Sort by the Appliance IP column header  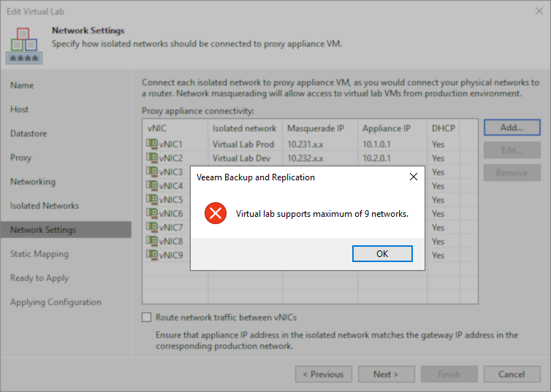[x=393, y=128]
